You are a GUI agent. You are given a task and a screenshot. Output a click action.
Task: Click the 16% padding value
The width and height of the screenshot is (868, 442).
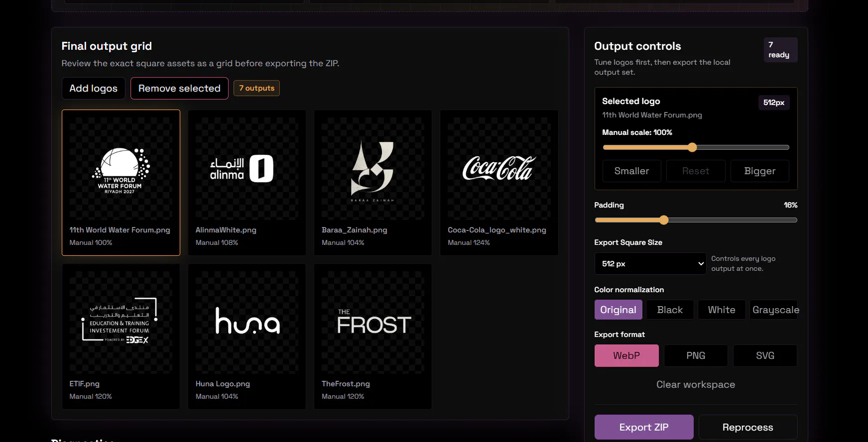(791, 205)
